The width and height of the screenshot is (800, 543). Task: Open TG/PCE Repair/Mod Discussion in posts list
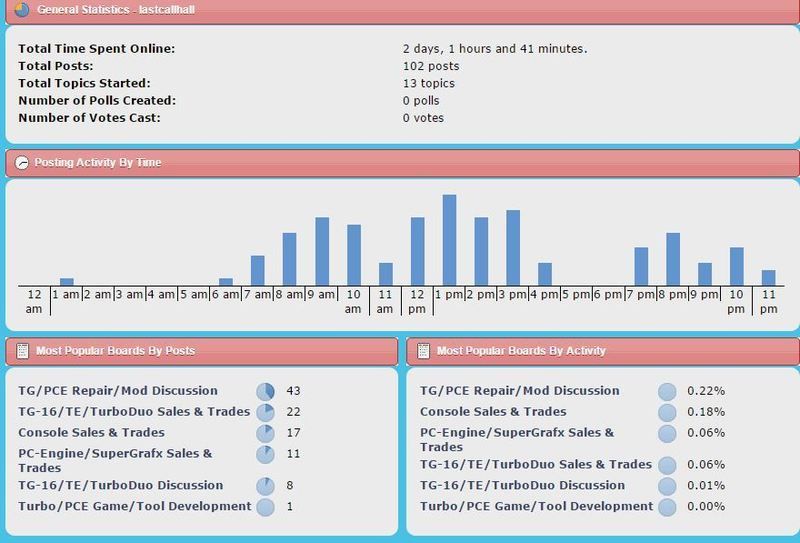click(x=117, y=391)
